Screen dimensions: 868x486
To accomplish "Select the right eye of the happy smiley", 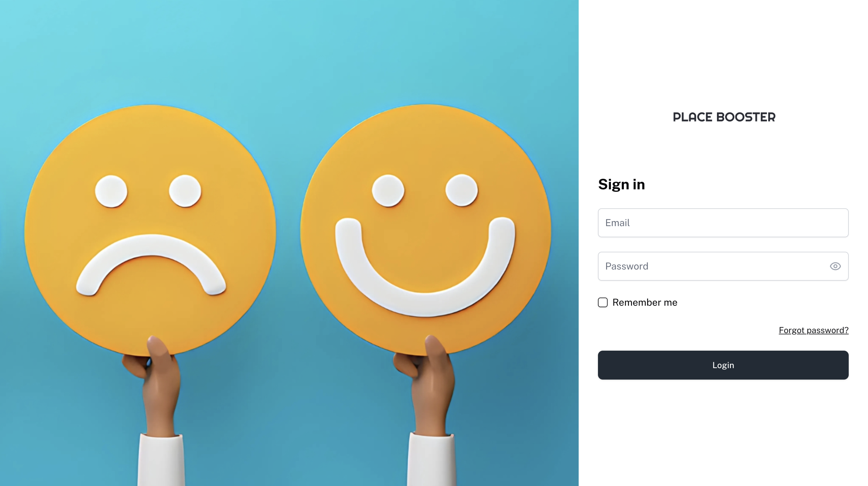I will pyautogui.click(x=462, y=190).
